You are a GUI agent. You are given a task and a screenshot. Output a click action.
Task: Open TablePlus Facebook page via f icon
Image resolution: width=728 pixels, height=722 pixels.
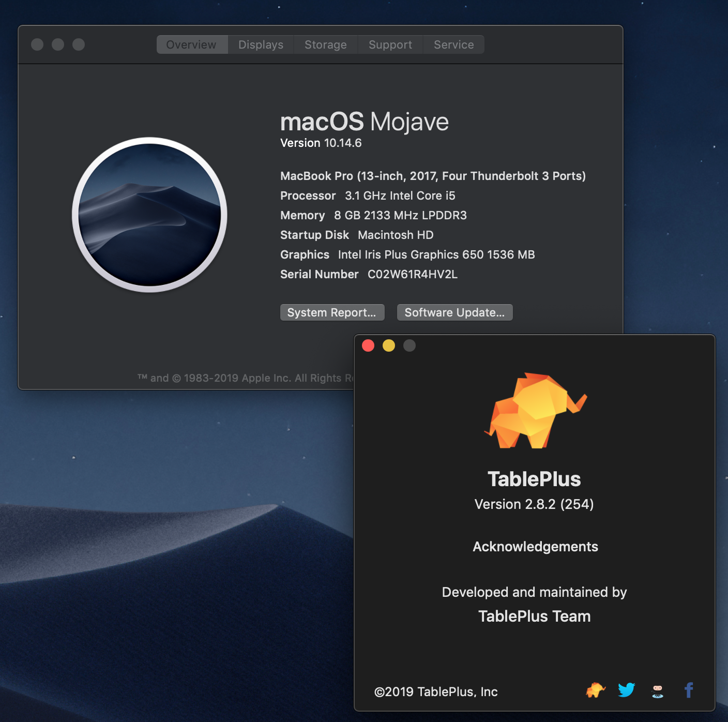coord(688,690)
